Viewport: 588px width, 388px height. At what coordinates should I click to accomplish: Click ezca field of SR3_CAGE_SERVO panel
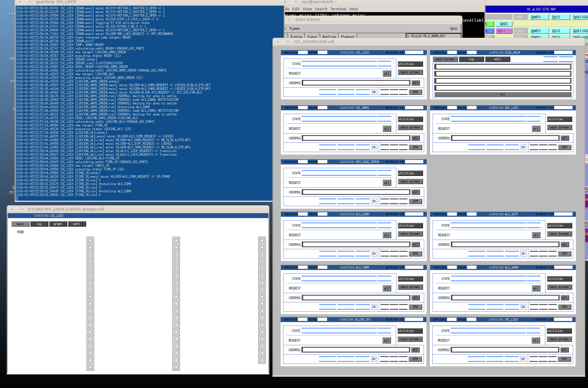[323, 162]
